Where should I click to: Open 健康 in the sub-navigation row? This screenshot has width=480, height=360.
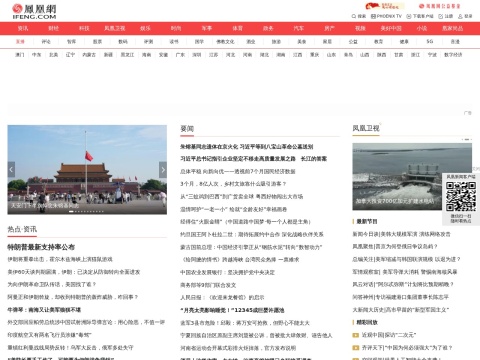click(x=404, y=42)
